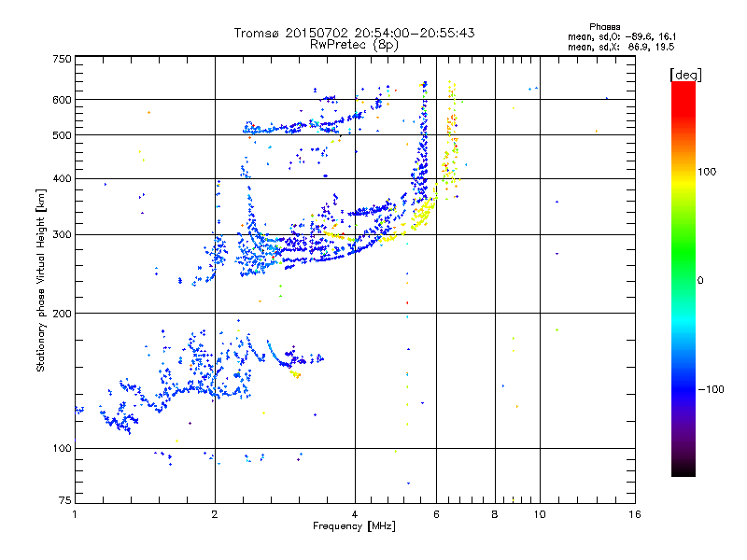Click the y-axis label '500'
The height and width of the screenshot is (560, 747).
point(62,135)
